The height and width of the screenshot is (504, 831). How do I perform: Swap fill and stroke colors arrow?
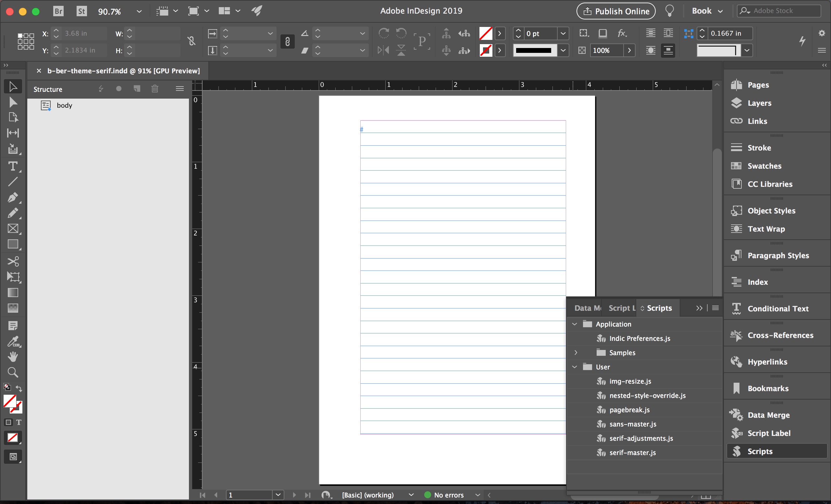(x=19, y=389)
